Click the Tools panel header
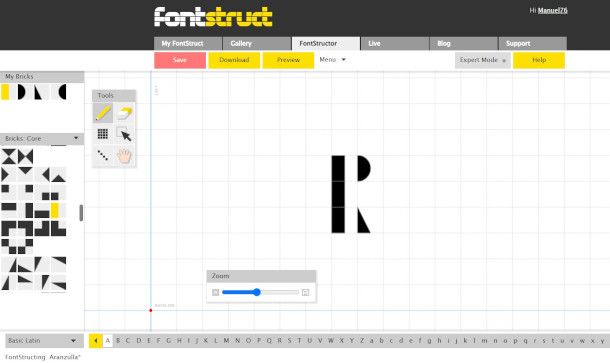The width and height of the screenshot is (610, 363). (114, 95)
